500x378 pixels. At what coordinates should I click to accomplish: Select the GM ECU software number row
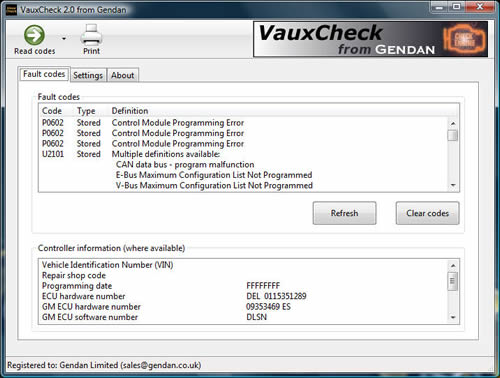tap(243, 317)
